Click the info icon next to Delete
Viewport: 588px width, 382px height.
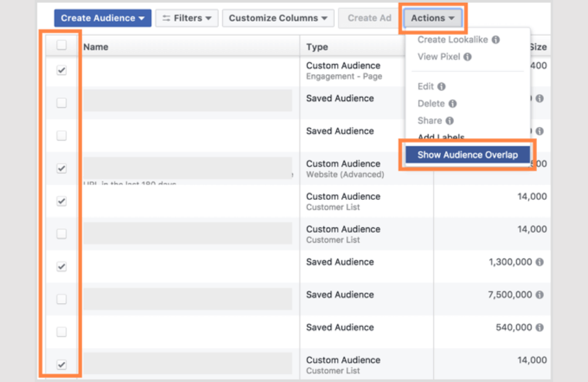pos(452,103)
